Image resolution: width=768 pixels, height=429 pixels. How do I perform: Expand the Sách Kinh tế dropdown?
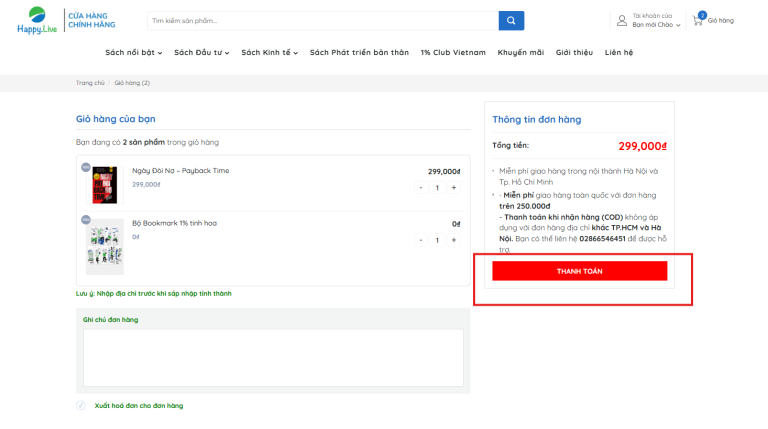tap(269, 52)
